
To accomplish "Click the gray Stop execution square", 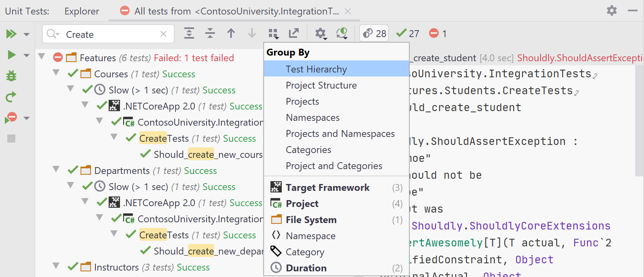I will click(11, 138).
